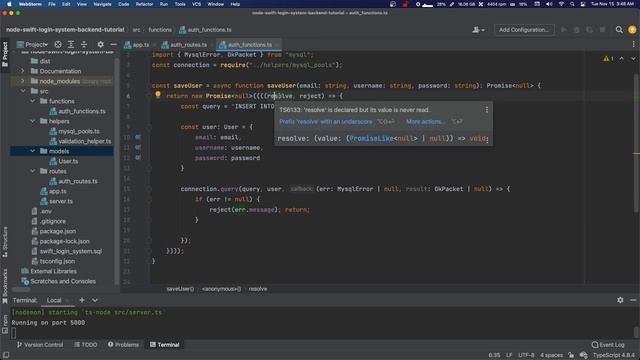Image resolution: width=640 pixels, height=360 pixels.
Task: Open macOS Control Center icon
Action: (x=583, y=4)
